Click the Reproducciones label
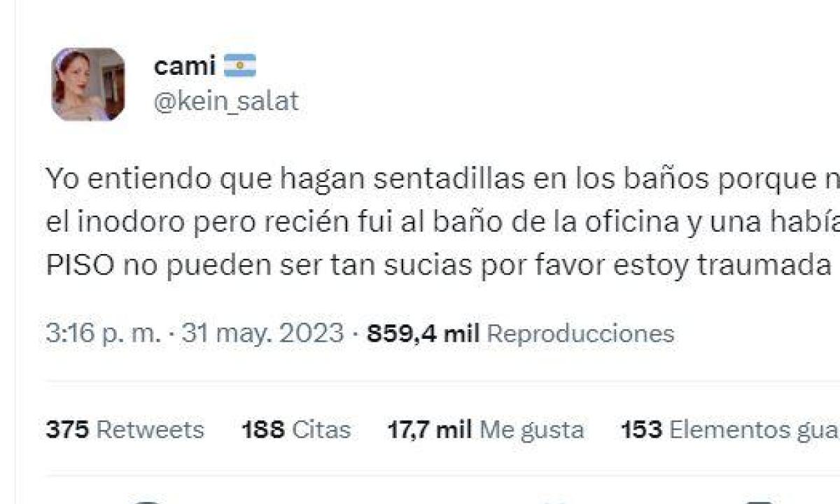 point(580,334)
